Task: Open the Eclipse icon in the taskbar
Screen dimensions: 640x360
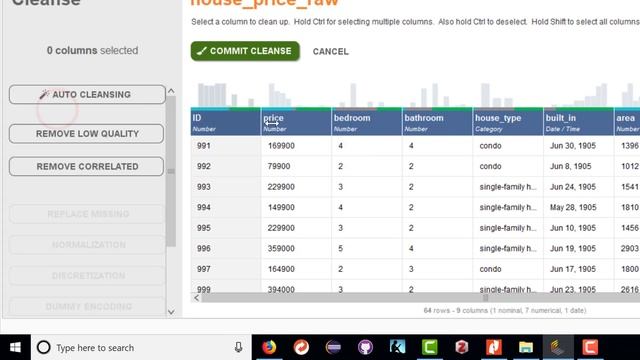Action: 333,347
